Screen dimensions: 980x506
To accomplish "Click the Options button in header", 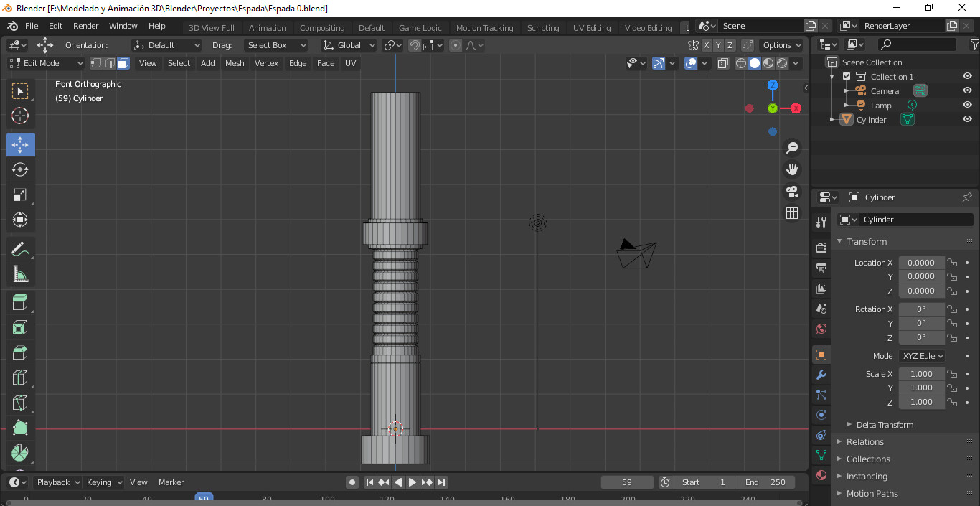I will click(781, 45).
